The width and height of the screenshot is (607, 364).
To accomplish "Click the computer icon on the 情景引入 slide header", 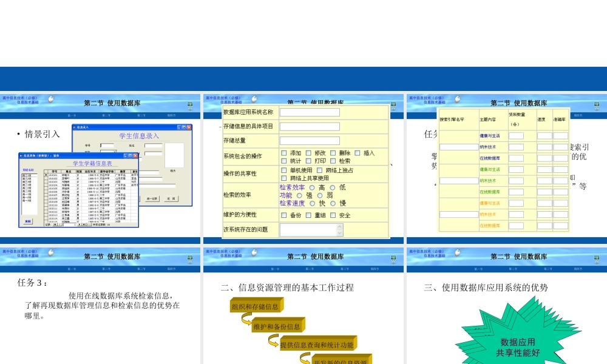I will [190, 106].
